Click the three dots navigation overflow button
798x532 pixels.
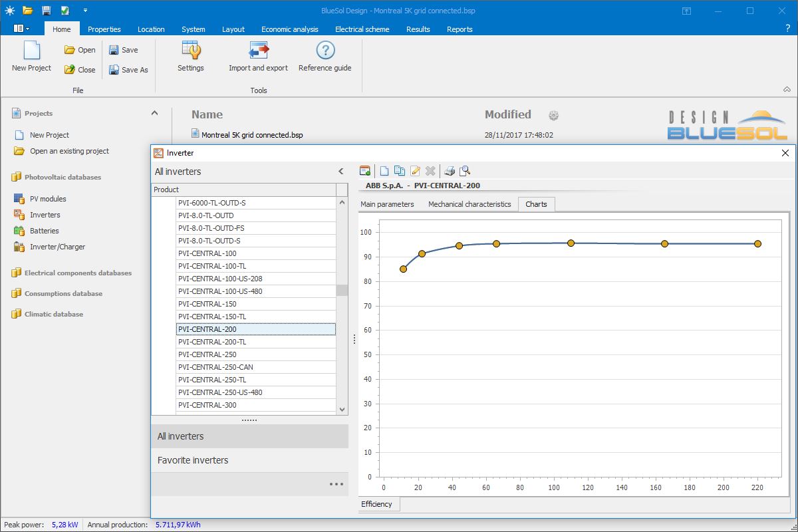pyautogui.click(x=336, y=484)
